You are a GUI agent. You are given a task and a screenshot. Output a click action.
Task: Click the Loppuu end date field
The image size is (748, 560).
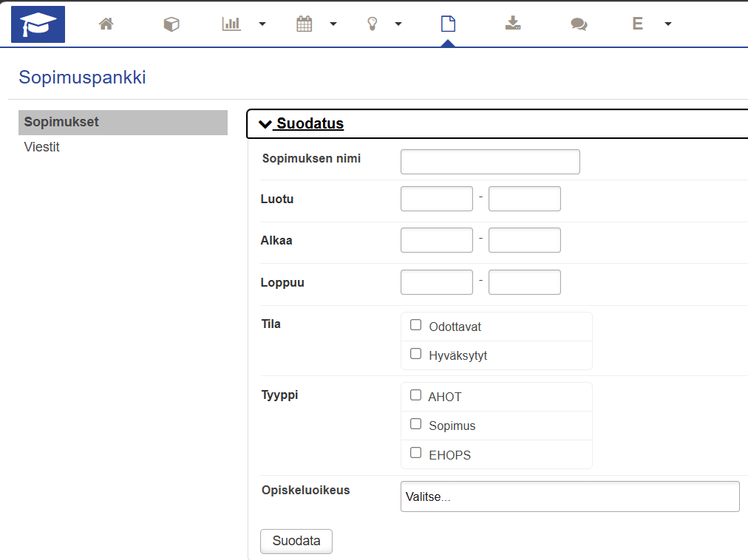[x=524, y=282]
